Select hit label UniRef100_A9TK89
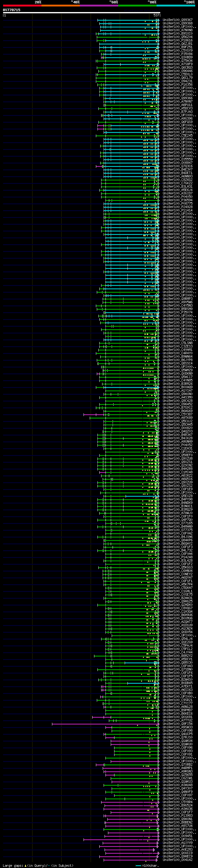 point(177,418)
